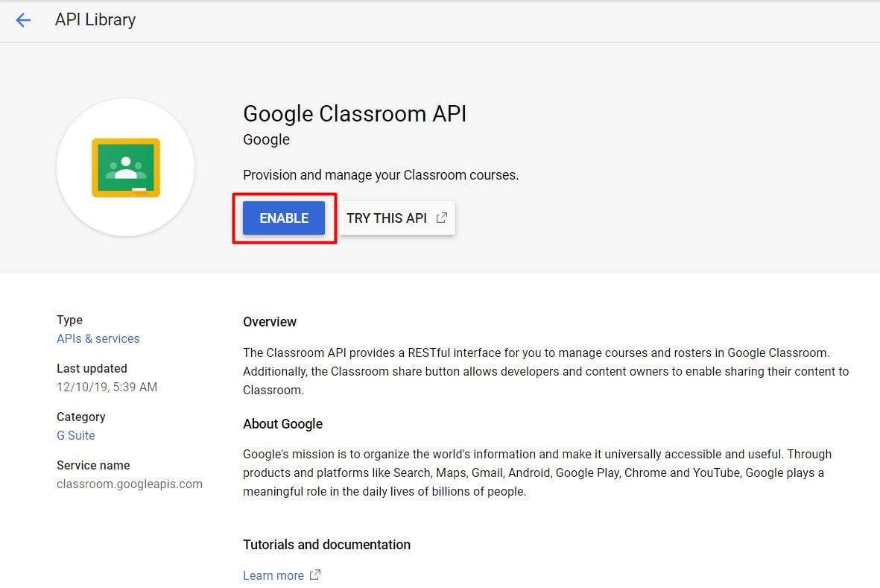Open the Learn more documentation link
The image size is (880, 588).
(273, 575)
